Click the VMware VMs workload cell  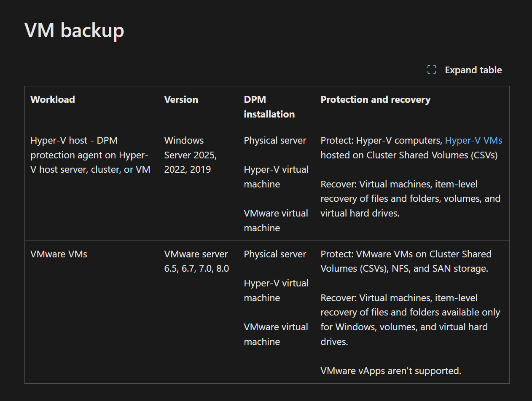59,254
